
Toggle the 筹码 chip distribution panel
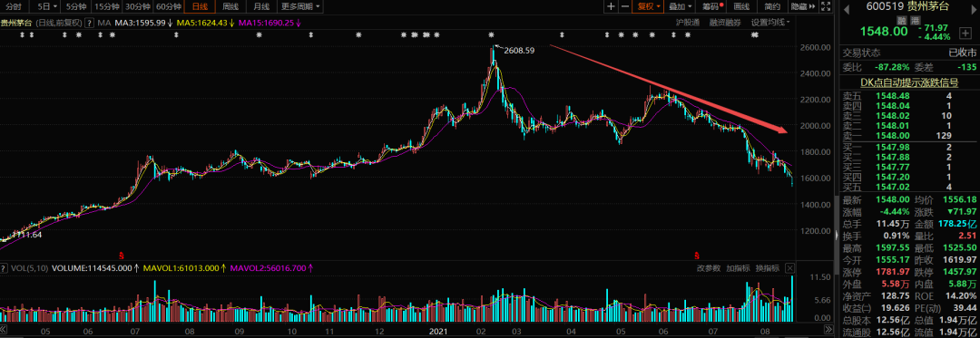(x=711, y=7)
